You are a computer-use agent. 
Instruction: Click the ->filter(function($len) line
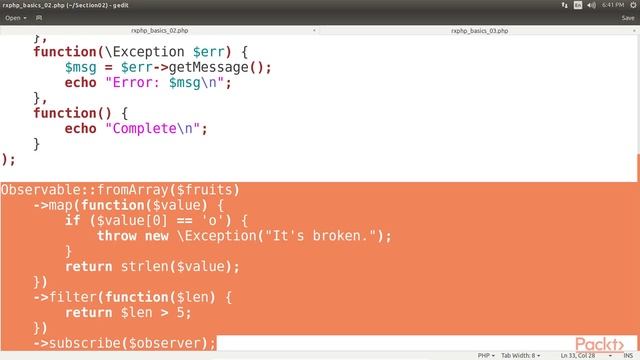(x=133, y=297)
